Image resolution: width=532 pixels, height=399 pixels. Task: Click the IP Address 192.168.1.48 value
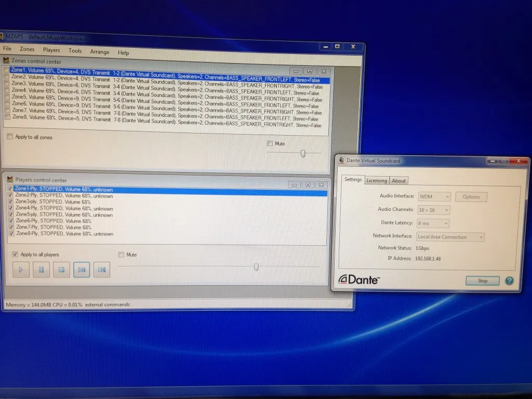click(x=428, y=259)
